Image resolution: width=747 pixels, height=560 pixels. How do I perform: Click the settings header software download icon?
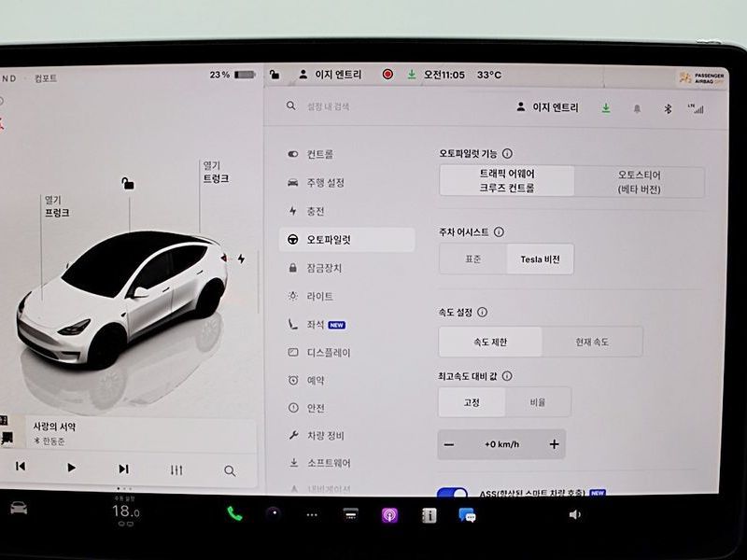click(x=605, y=108)
